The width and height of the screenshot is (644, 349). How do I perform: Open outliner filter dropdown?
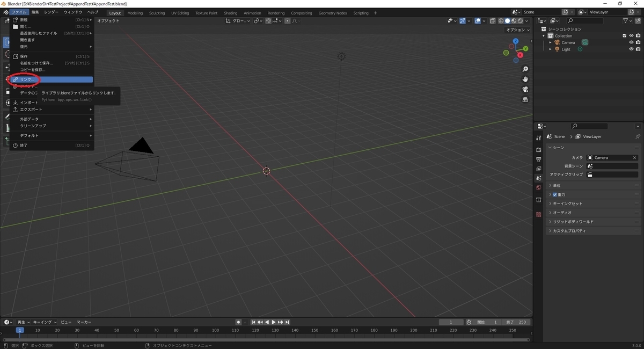627,21
